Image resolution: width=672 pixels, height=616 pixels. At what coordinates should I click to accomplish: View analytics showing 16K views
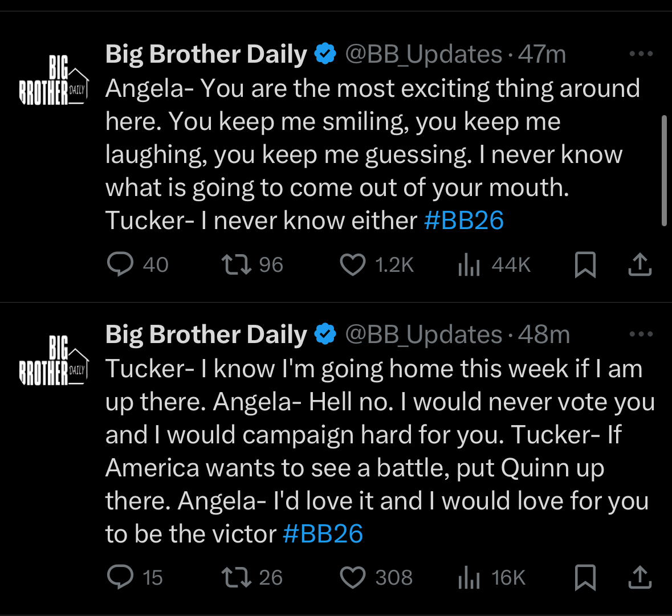coord(469,577)
